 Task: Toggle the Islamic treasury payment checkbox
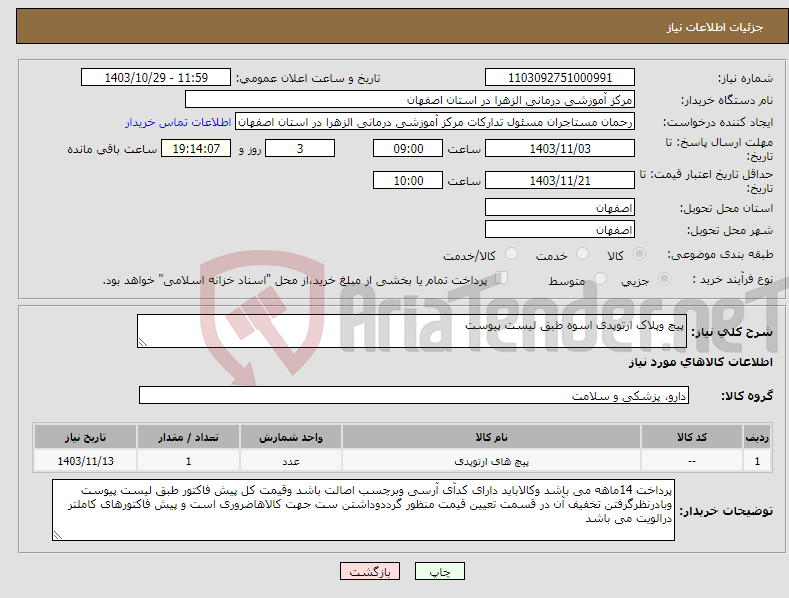point(501,278)
